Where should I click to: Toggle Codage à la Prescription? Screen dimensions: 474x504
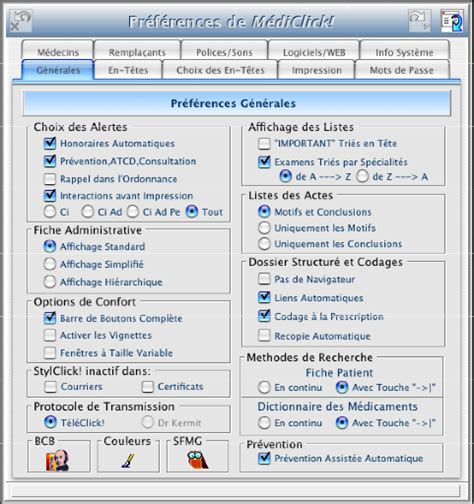tap(264, 316)
